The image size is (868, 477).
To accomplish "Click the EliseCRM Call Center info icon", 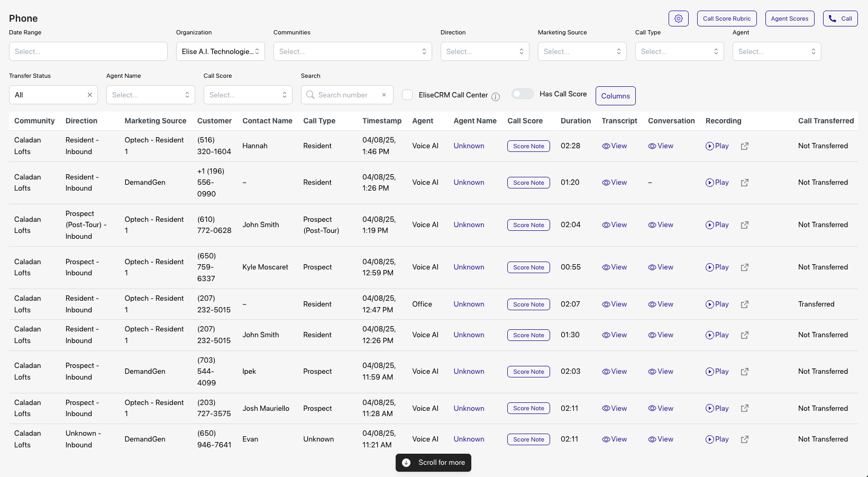I will (496, 96).
